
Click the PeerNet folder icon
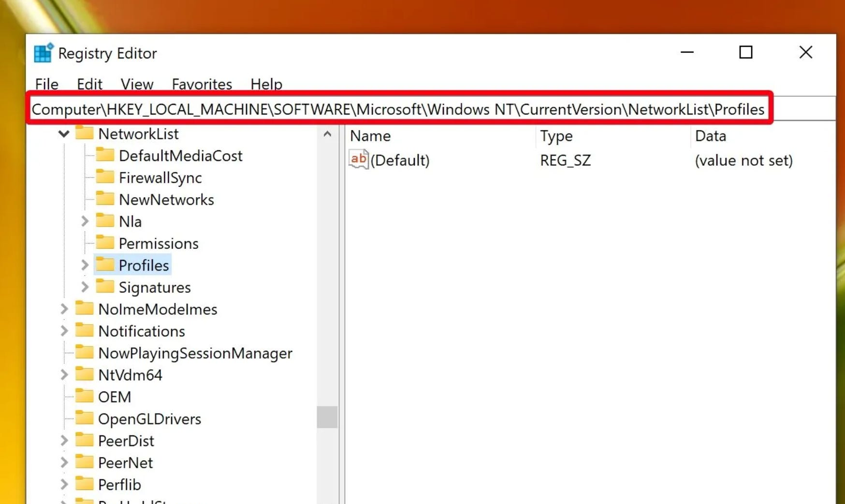(85, 461)
